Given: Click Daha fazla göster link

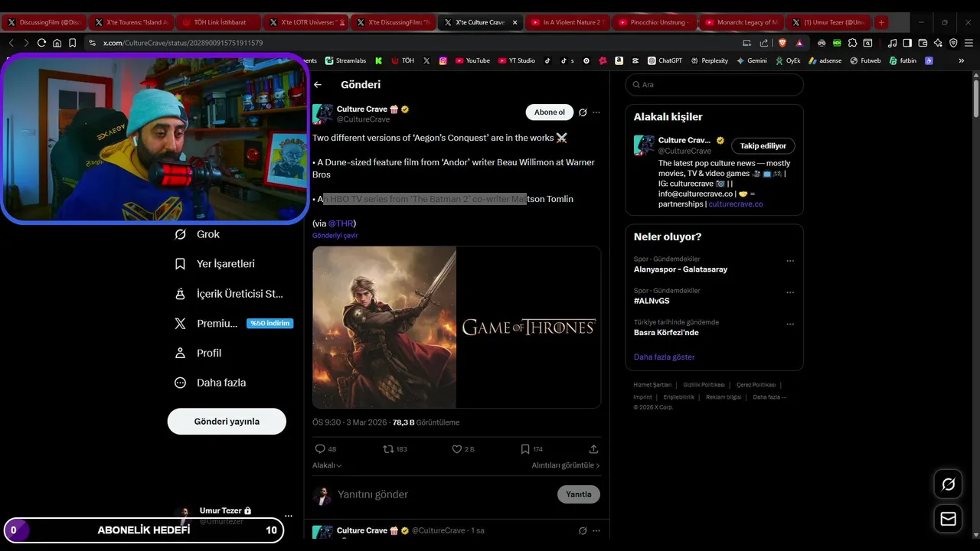Looking at the screenshot, I should pos(664,357).
